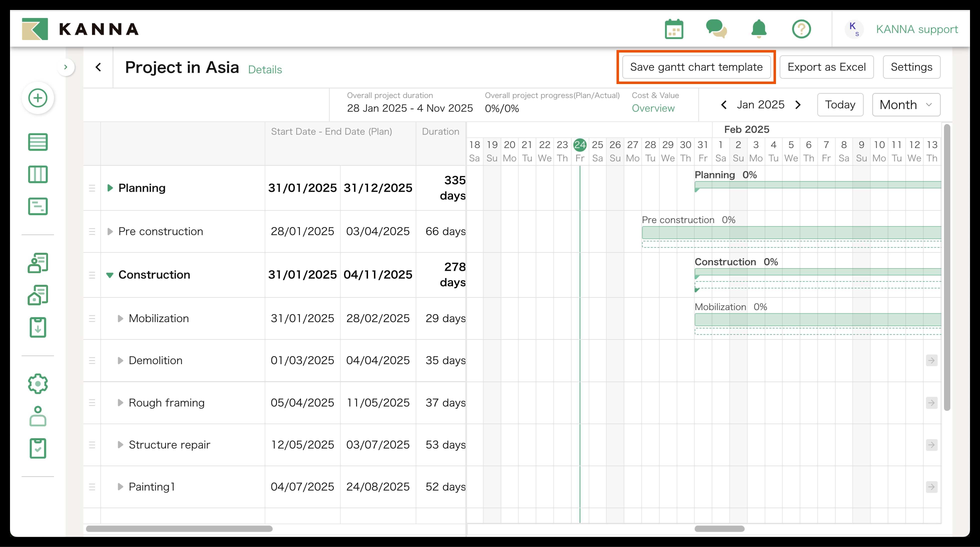The image size is (980, 547).
Task: Click the notifications bell icon
Action: click(x=758, y=29)
